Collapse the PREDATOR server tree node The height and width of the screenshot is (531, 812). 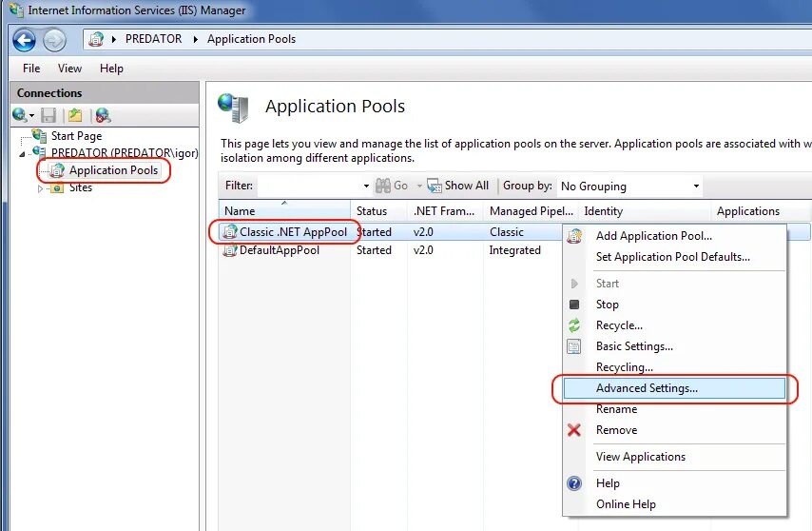click(22, 154)
